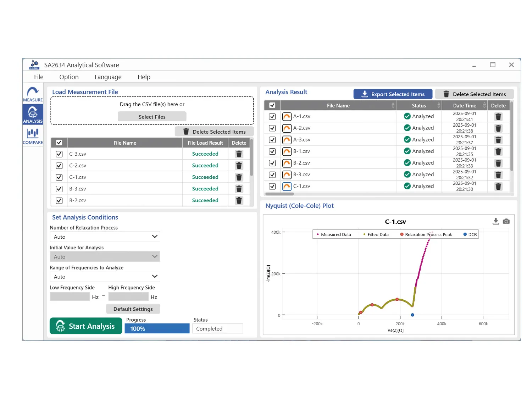Take a snapshot of the Nyquist plot
532x399 pixels.
point(506,221)
